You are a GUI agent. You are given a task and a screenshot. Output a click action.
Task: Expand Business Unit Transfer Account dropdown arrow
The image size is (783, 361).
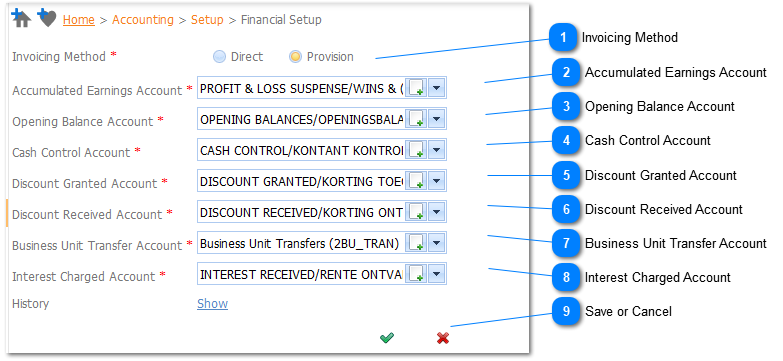[x=436, y=243]
